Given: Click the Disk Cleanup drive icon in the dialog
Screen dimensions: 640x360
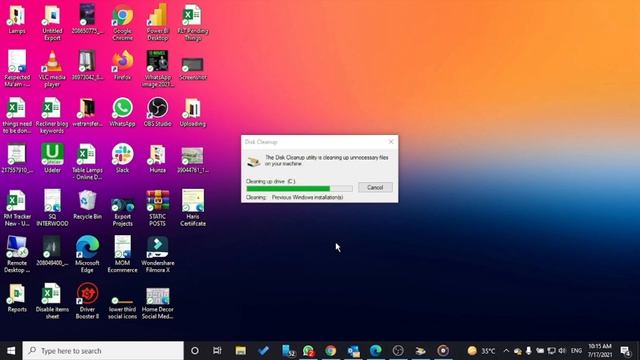Looking at the screenshot, I should (253, 162).
